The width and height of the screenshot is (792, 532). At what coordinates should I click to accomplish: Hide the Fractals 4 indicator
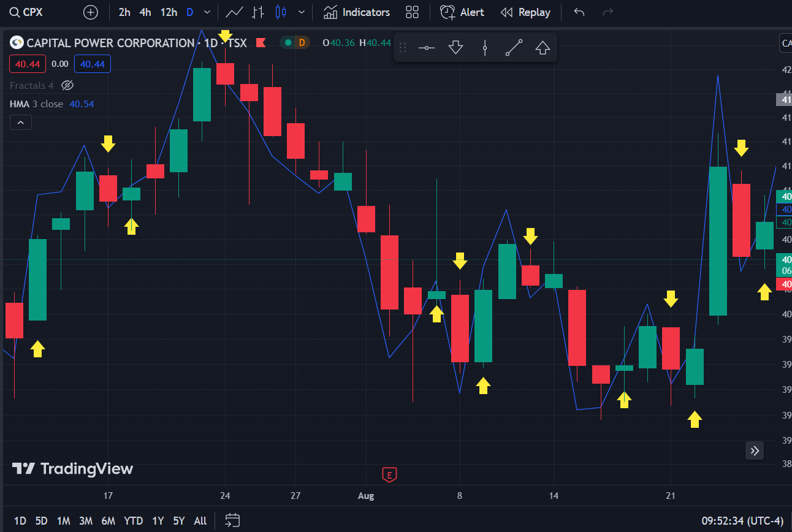67,85
